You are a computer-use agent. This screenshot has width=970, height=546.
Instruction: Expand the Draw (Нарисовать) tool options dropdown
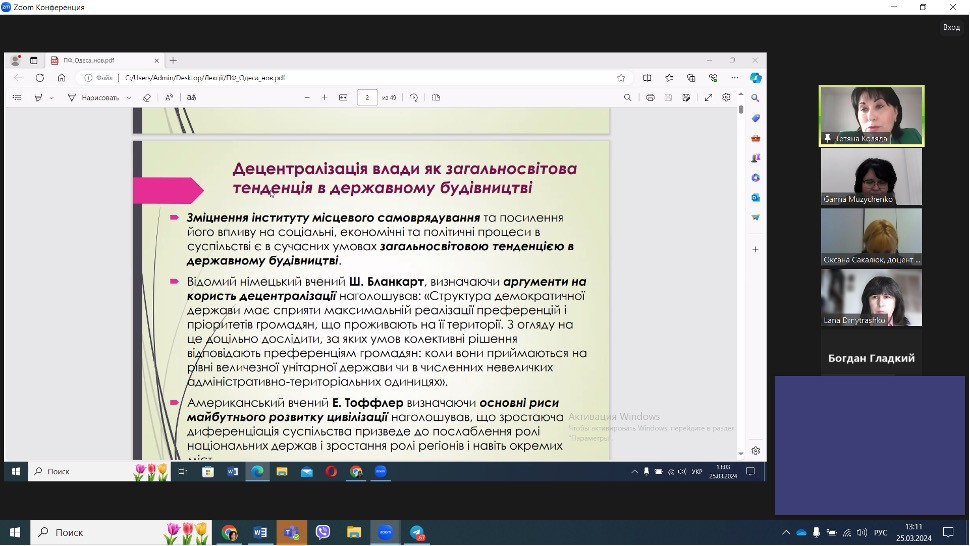[130, 98]
